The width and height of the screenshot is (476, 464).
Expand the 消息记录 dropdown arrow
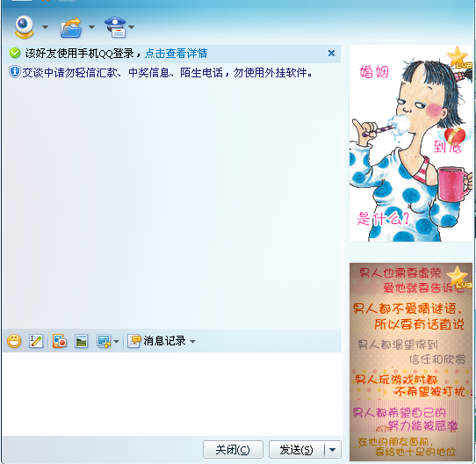(x=192, y=342)
